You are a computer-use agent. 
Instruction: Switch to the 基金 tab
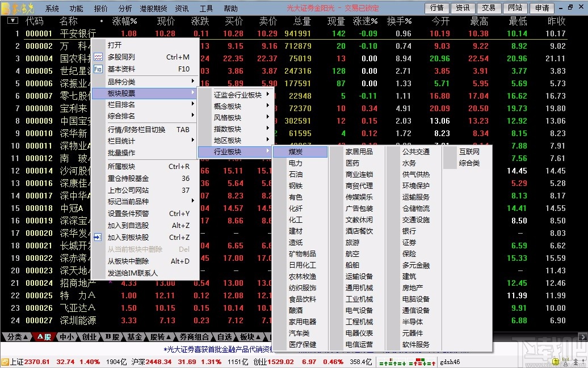134,336
